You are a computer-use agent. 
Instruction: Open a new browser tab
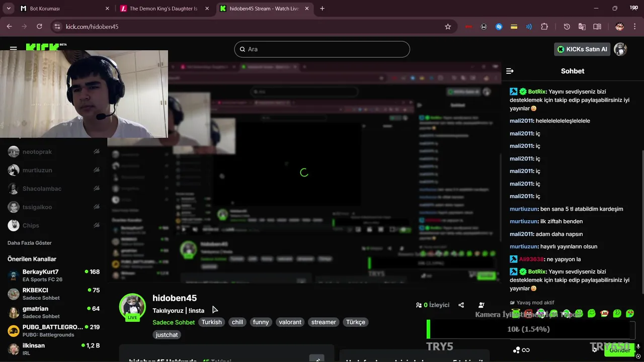click(322, 9)
